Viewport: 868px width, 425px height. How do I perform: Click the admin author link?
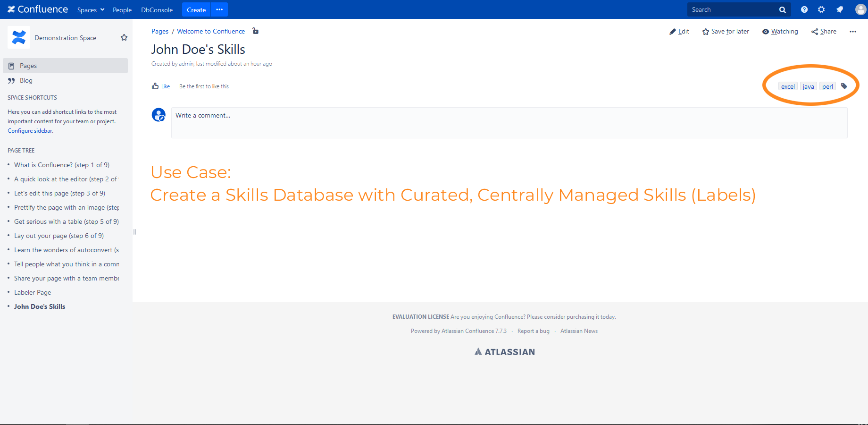[186, 64]
